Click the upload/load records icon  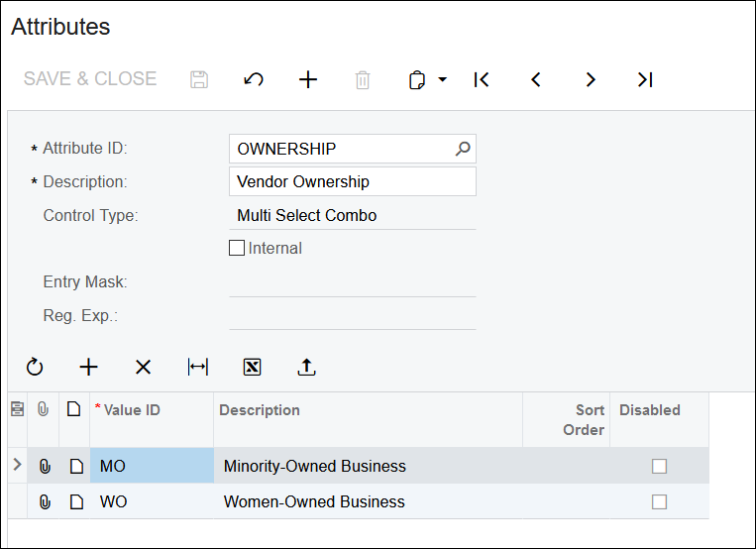pos(307,367)
